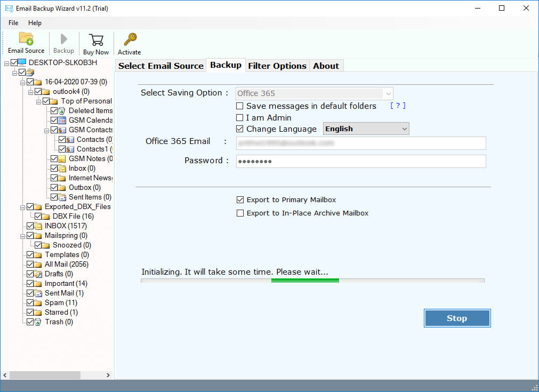539x392 pixels.
Task: Click the Starred folder icon
Action: [x=38, y=313]
